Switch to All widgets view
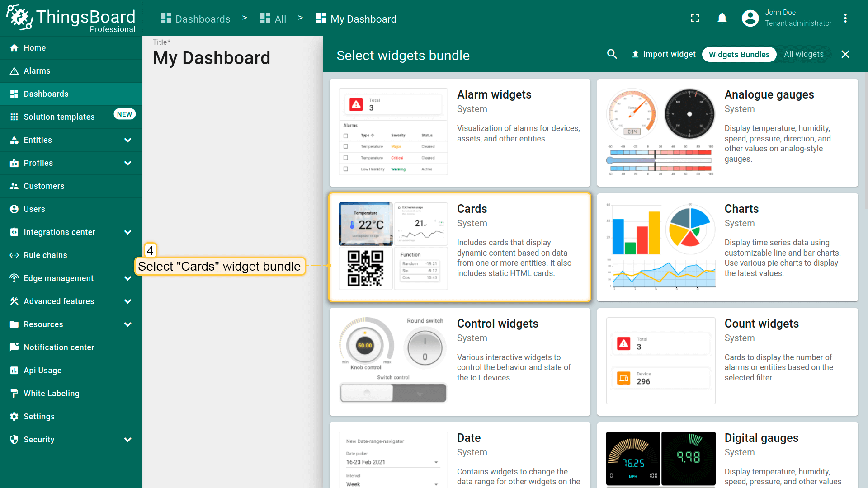This screenshot has width=868, height=488. click(803, 55)
